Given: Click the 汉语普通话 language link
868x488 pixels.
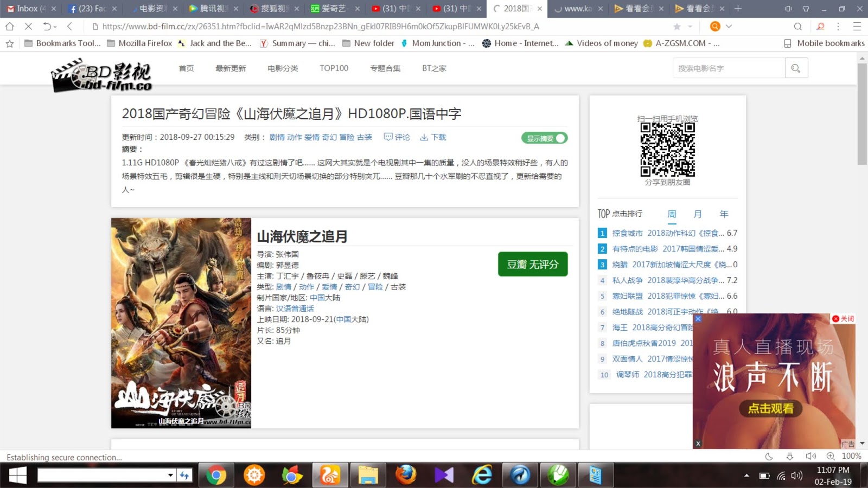Looking at the screenshot, I should click(295, 309).
